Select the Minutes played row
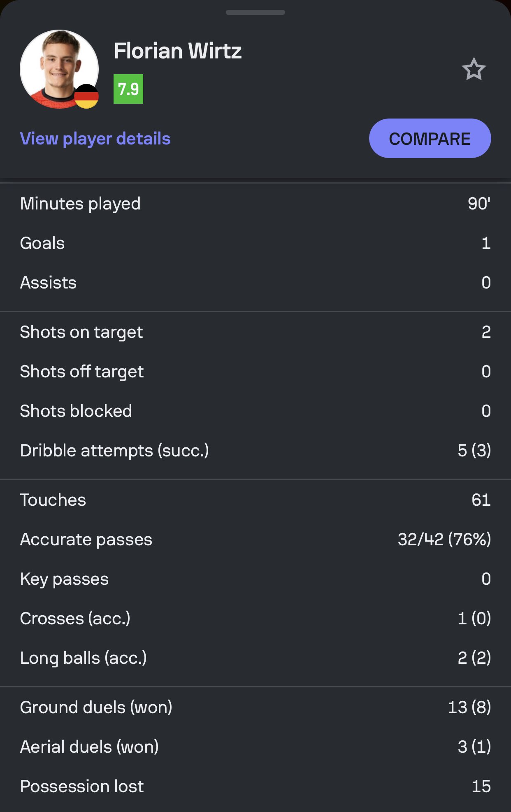This screenshot has height=812, width=511. coord(255,204)
